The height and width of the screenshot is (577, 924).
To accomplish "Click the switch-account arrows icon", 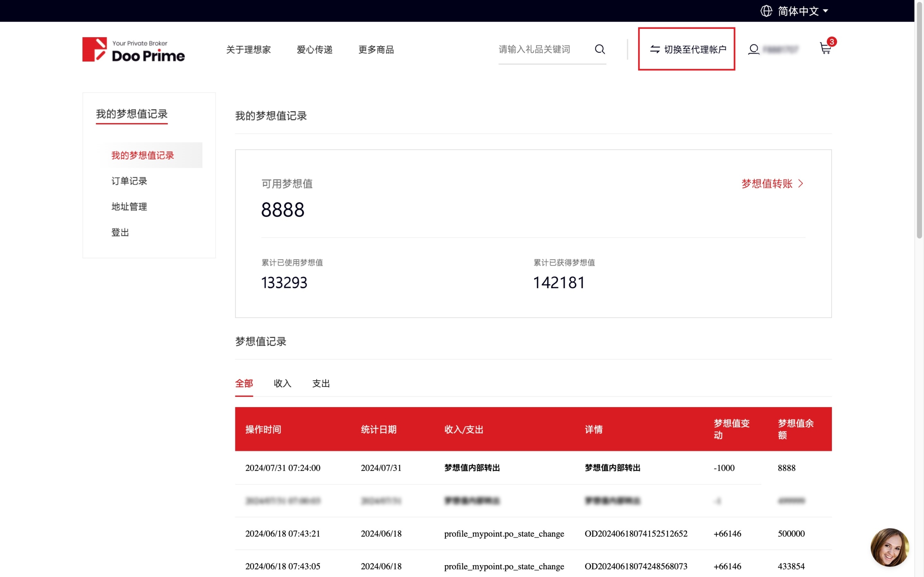I will 655,49.
